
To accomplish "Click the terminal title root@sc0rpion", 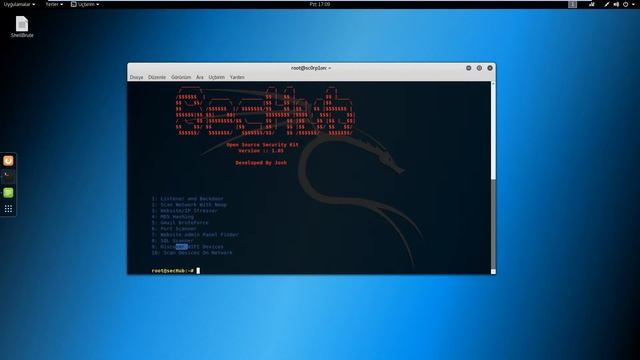I will (310, 68).
